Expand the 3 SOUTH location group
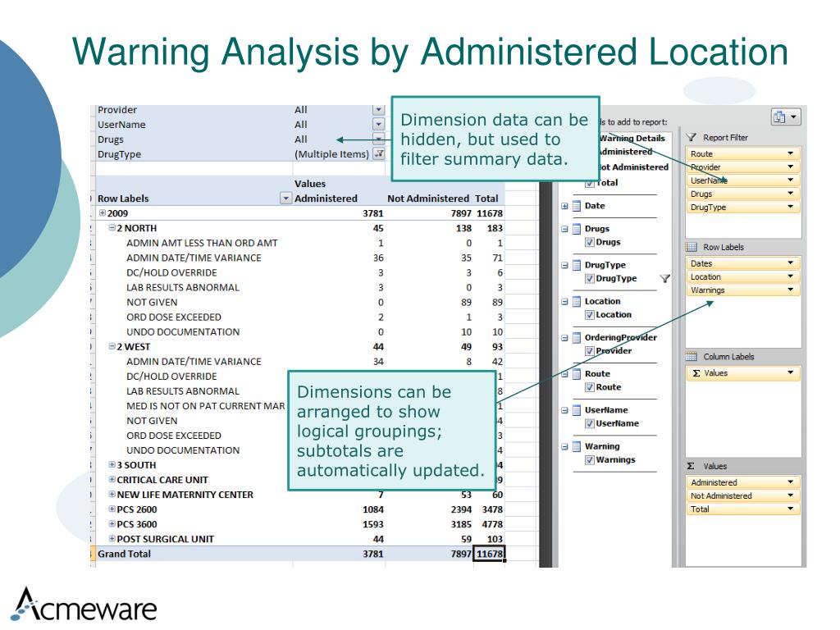 (x=112, y=464)
